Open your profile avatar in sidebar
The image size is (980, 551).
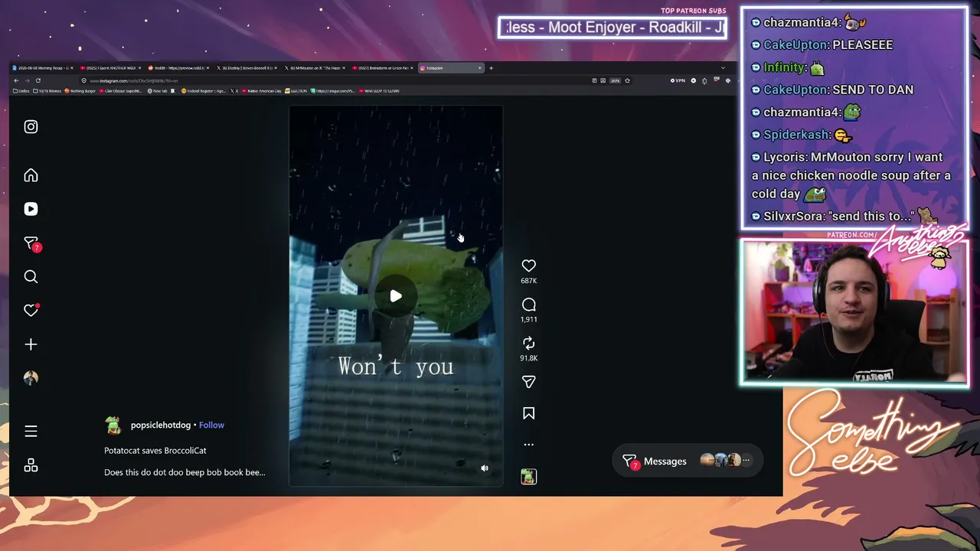[31, 378]
